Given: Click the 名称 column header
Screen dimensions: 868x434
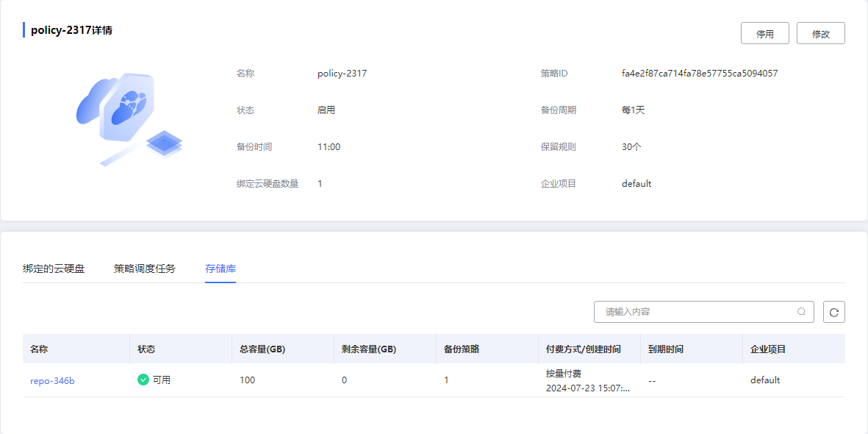Looking at the screenshot, I should 40,348.
